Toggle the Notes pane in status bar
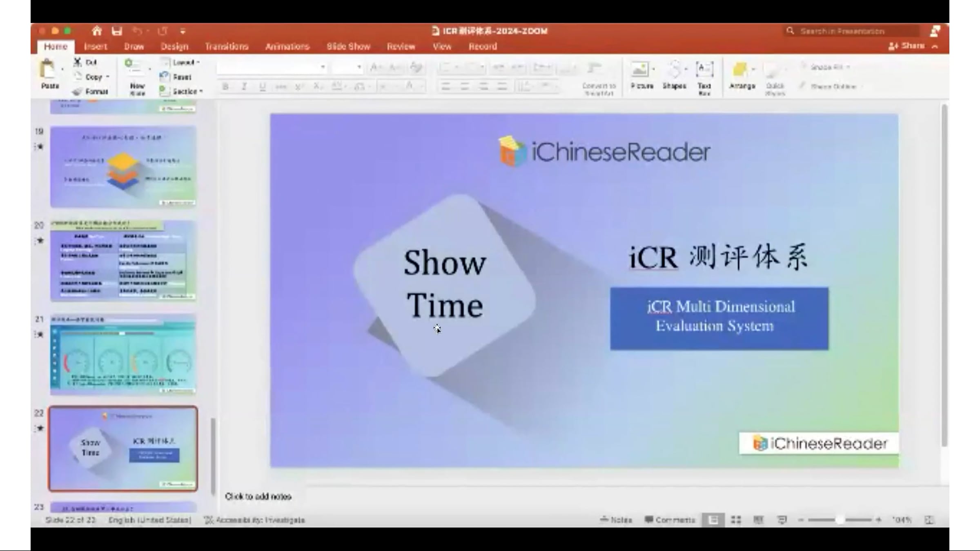 pos(616,520)
